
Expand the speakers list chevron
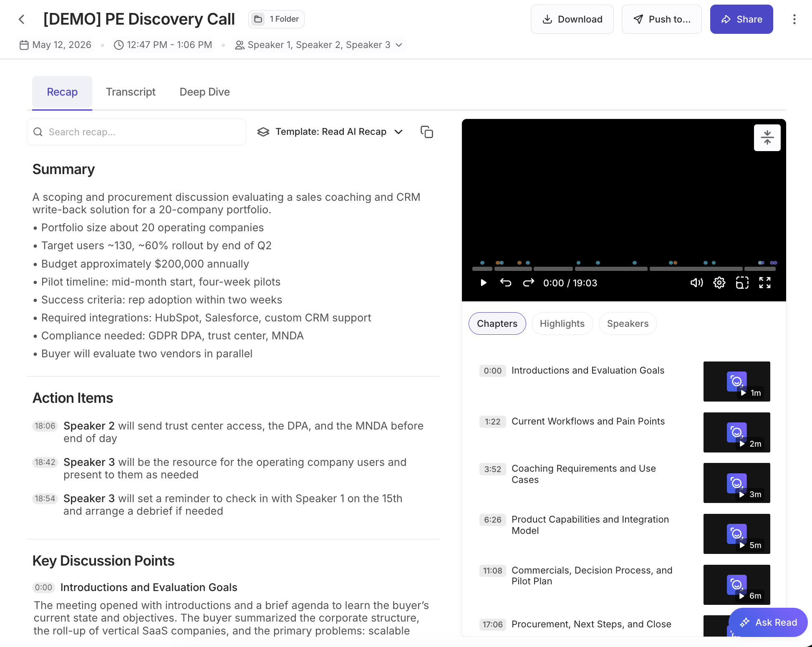pyautogui.click(x=399, y=45)
